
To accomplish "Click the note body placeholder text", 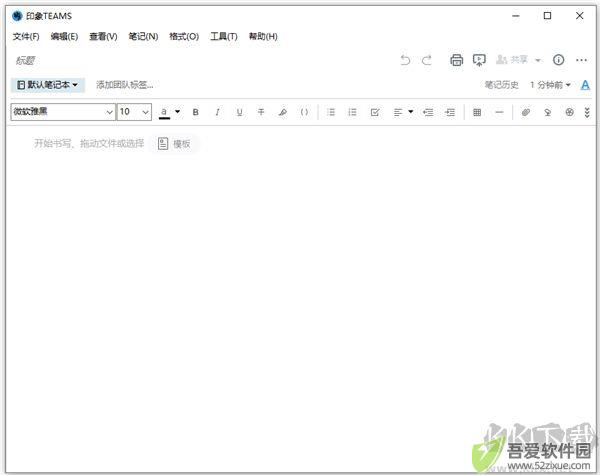I will [x=89, y=144].
